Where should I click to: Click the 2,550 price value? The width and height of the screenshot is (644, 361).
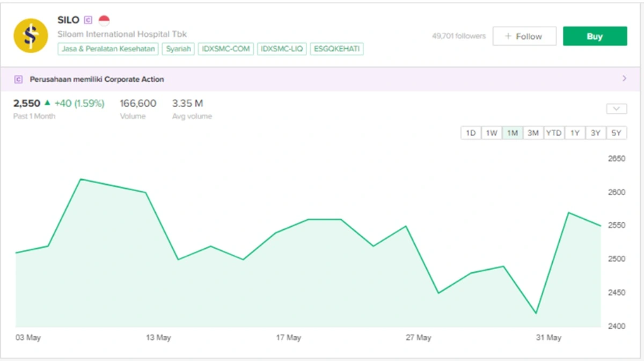tap(27, 103)
